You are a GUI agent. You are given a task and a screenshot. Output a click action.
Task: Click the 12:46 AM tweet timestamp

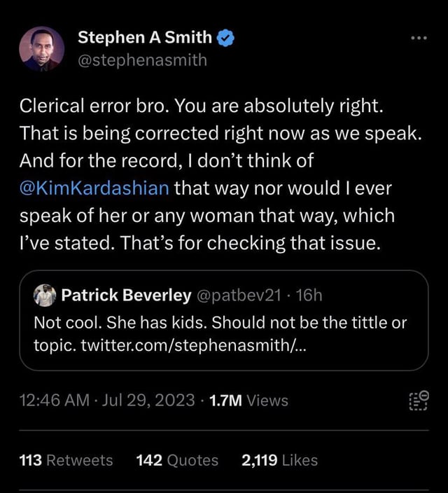click(x=54, y=401)
